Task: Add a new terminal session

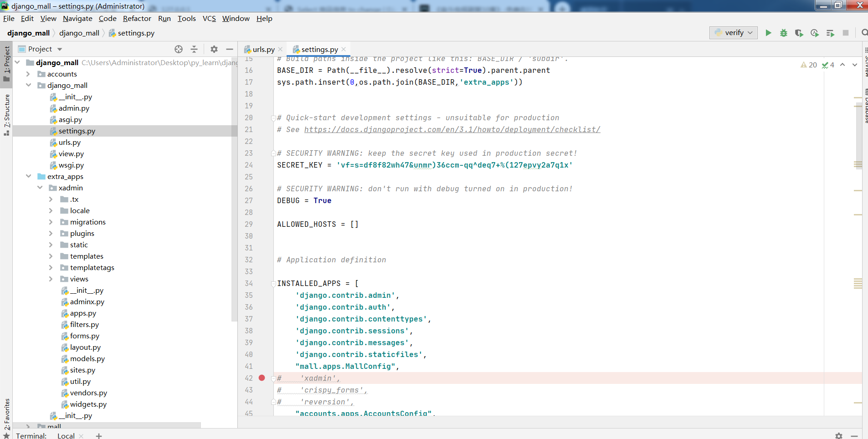Action: pos(98,436)
